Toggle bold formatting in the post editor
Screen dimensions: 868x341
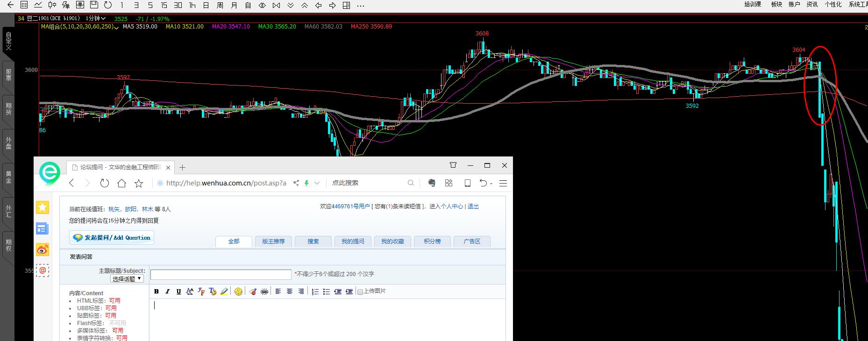(157, 291)
